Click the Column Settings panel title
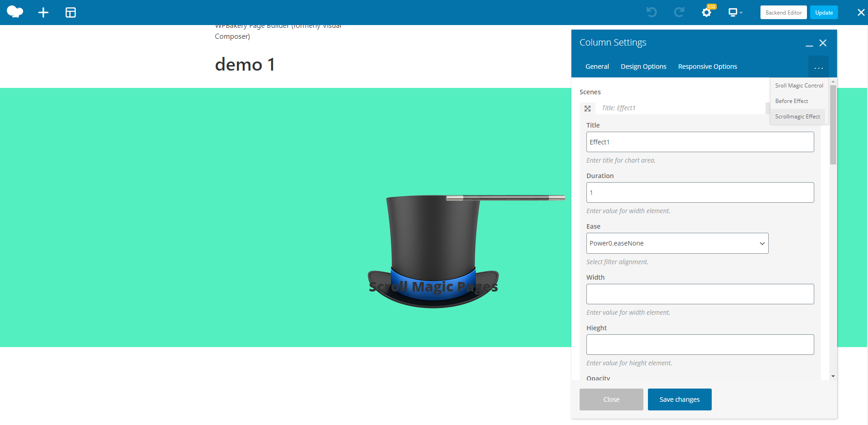The height and width of the screenshot is (425, 868). (613, 42)
